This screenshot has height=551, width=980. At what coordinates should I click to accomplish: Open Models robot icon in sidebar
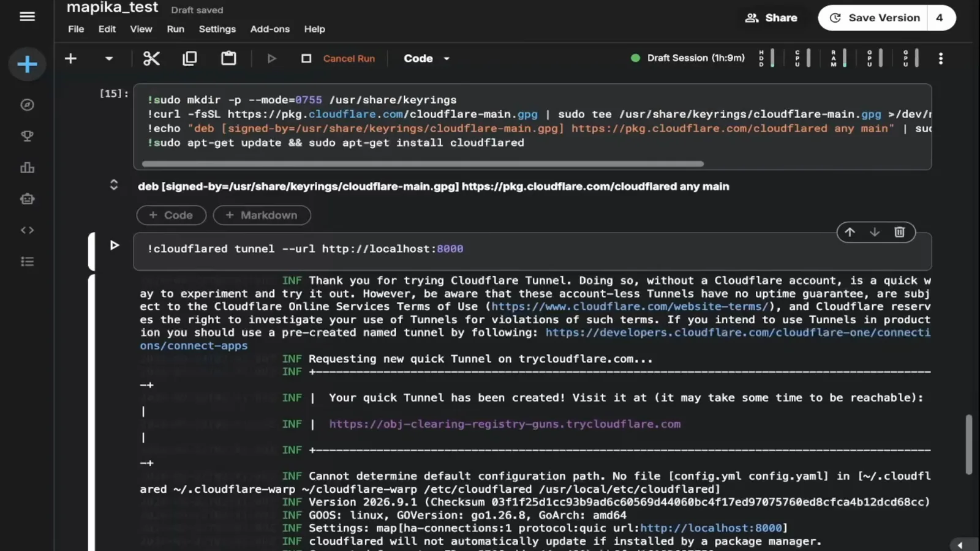27,199
